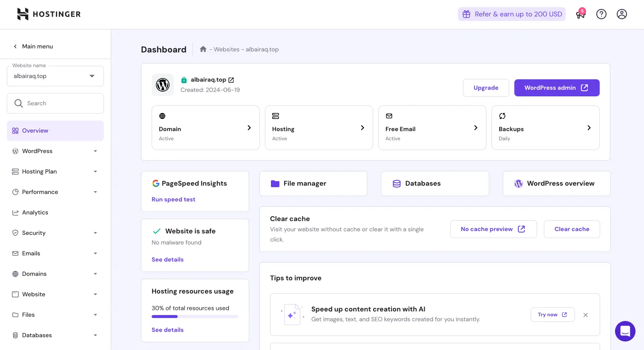Screen dimensions: 644x350
Task: Click the Google icon in PageSpeed Insights
Action: pos(156,183)
